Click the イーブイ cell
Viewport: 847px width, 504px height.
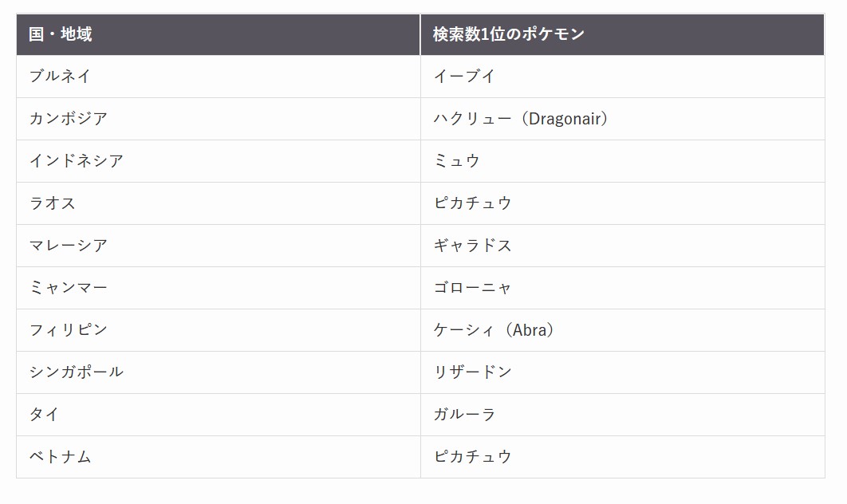465,77
